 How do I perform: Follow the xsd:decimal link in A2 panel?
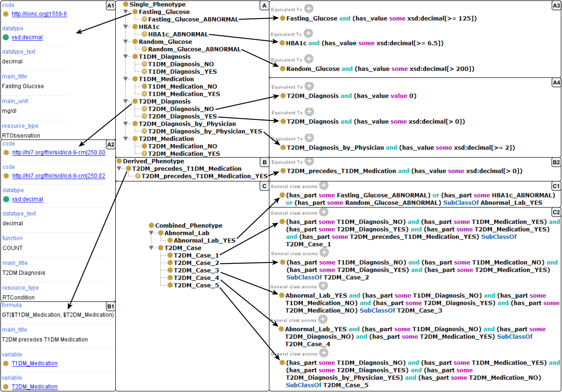point(27,199)
